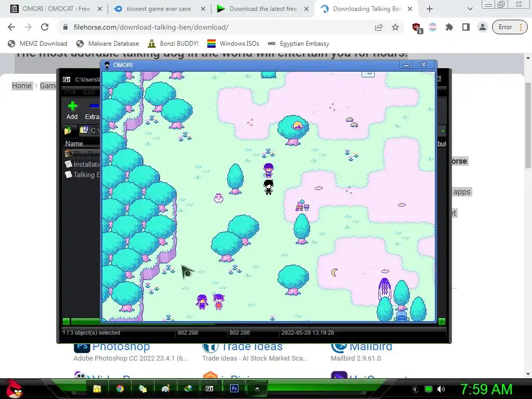Click the Error update button
The width and height of the screenshot is (532, 399).
click(x=510, y=27)
